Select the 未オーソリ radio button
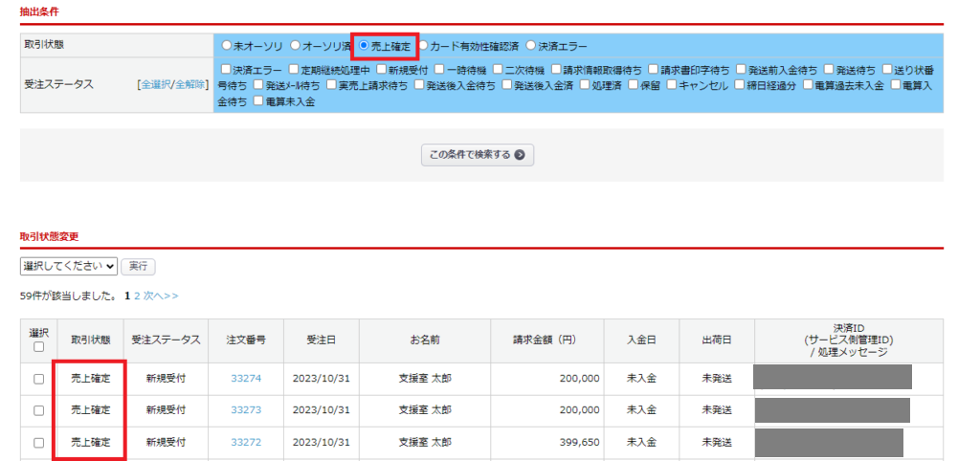980x461 pixels. coord(226,46)
